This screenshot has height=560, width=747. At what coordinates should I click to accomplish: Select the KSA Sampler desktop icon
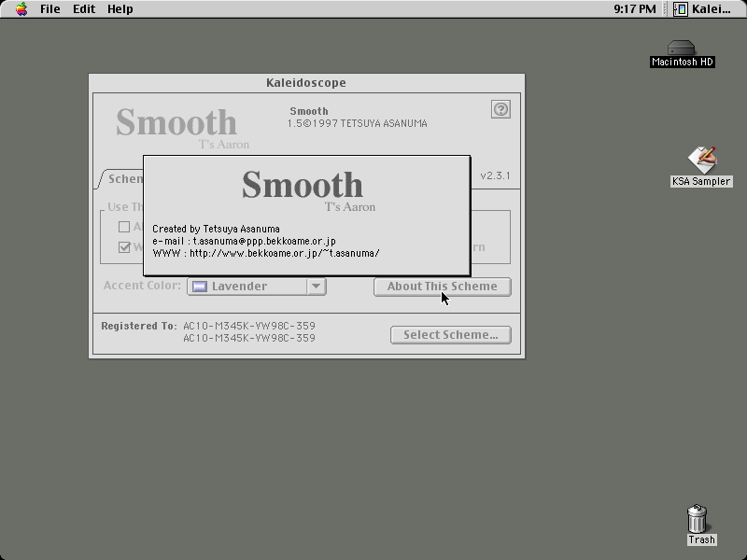pyautogui.click(x=701, y=161)
